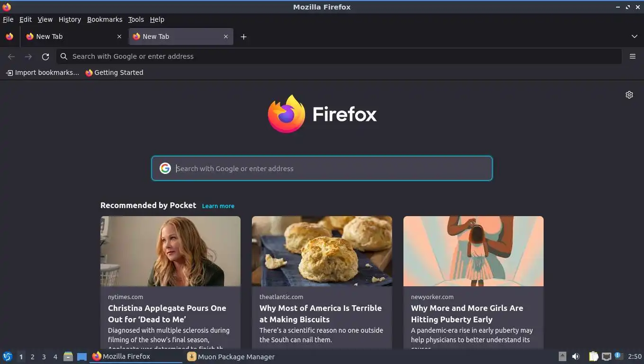The image size is (644, 364).
Task: Open the Lubuntu start menu icon
Action: (8, 356)
